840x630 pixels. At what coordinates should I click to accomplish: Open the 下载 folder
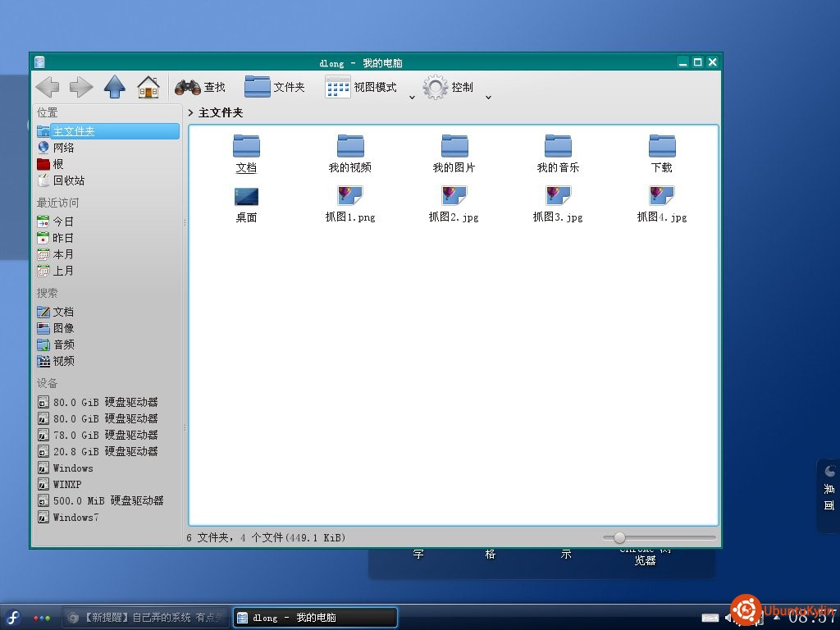click(x=662, y=153)
